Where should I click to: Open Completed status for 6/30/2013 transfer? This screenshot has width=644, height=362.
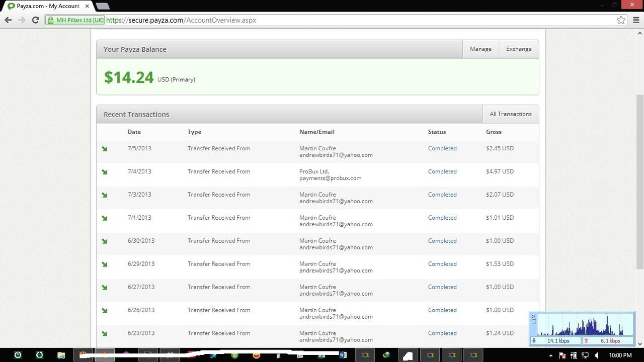(x=442, y=241)
